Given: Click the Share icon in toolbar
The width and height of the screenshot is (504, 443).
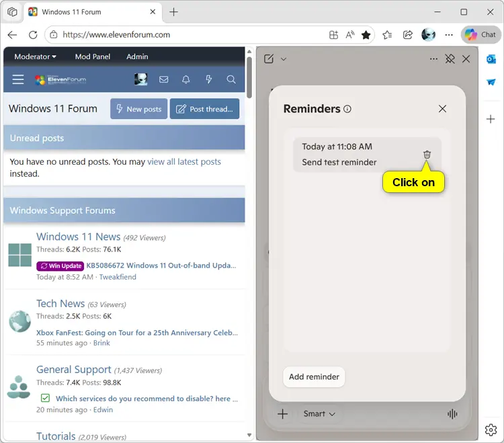Looking at the screenshot, I should click(408, 35).
